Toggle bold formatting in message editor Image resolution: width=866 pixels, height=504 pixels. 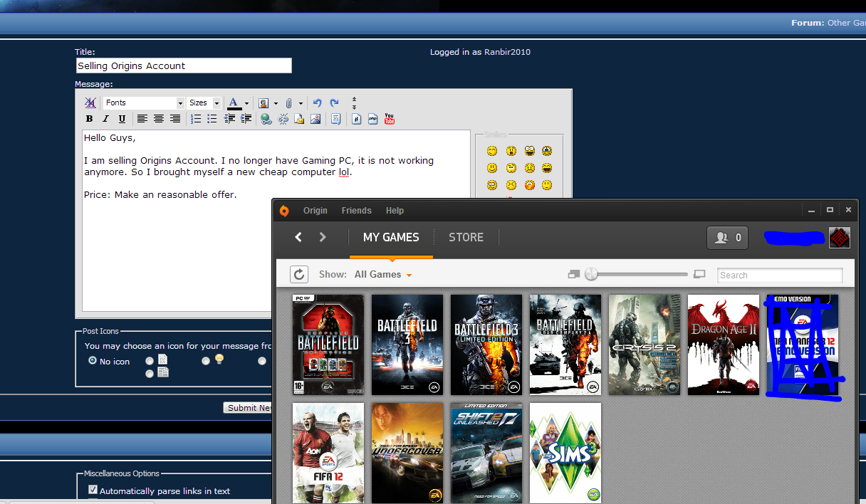coord(90,119)
